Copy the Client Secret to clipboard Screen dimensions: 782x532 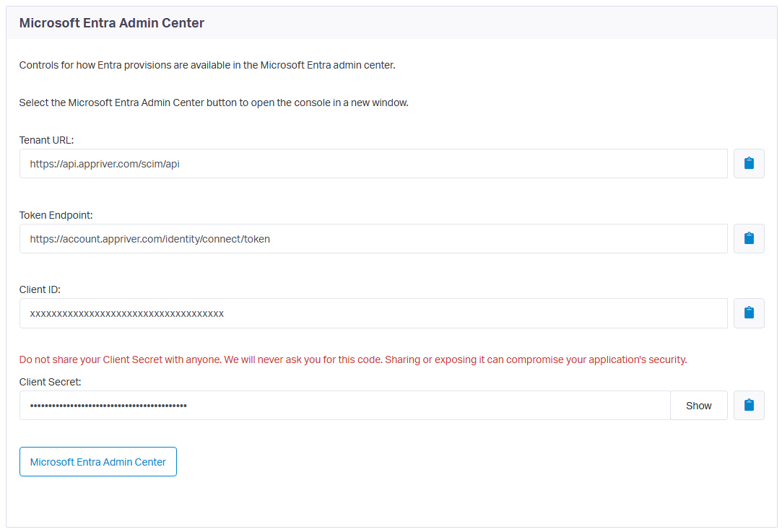pos(749,406)
